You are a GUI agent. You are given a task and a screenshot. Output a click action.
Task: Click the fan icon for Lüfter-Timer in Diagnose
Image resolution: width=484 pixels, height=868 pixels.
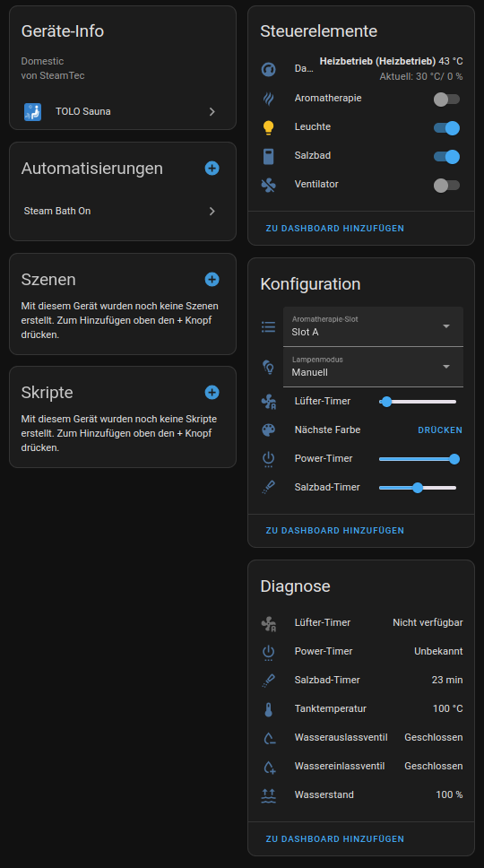[x=268, y=623]
